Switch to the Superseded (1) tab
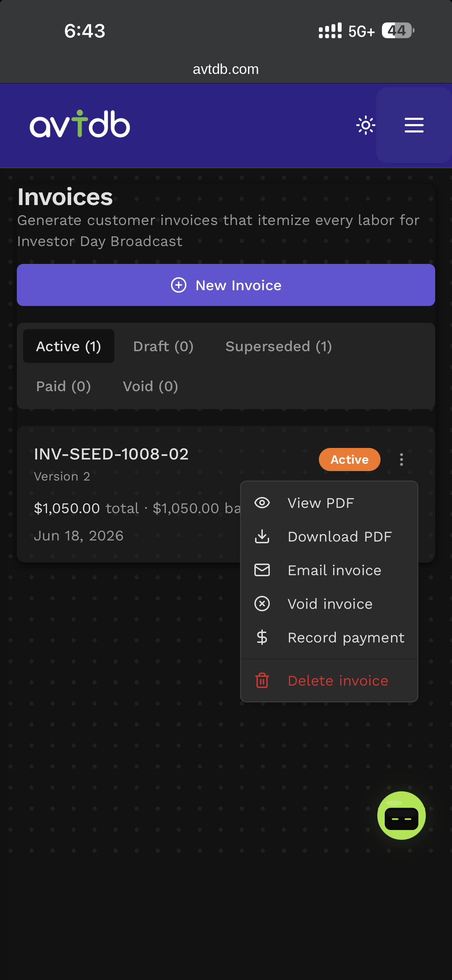 click(279, 346)
